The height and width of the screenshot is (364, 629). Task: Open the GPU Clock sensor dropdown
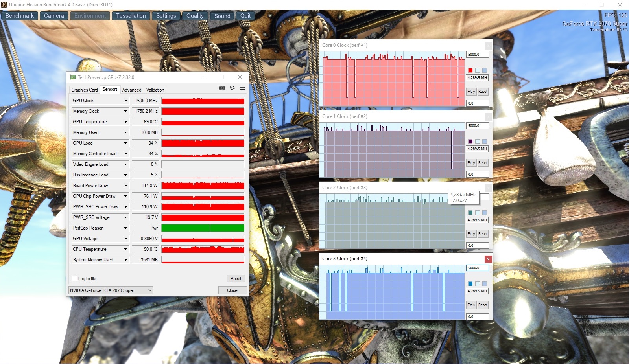point(125,101)
